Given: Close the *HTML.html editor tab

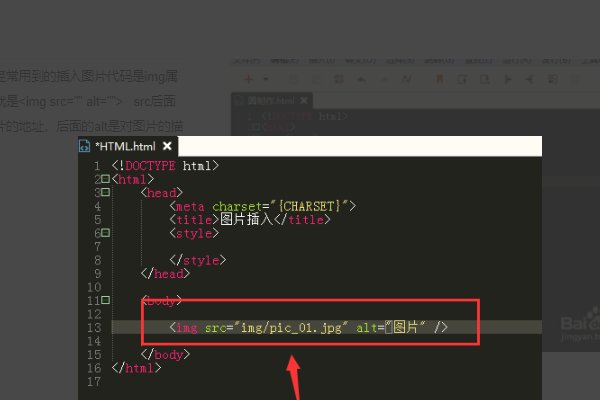Looking at the screenshot, I should pyautogui.click(x=167, y=146).
